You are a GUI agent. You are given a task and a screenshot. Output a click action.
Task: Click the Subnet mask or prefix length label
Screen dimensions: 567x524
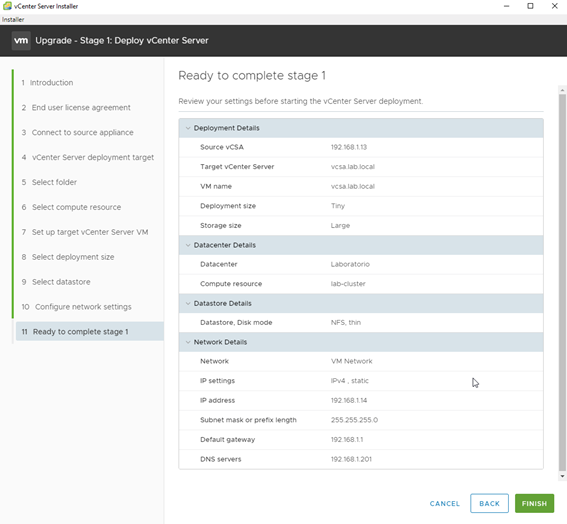(x=248, y=420)
